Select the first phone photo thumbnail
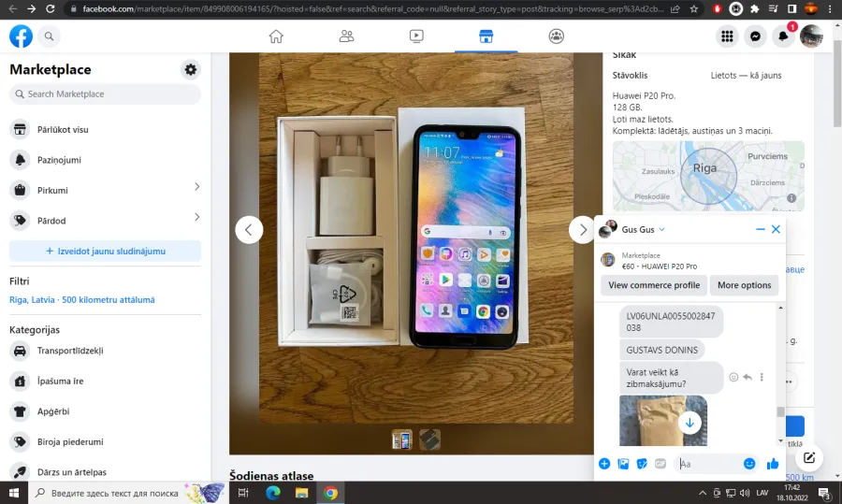842x504 pixels. tap(401, 439)
